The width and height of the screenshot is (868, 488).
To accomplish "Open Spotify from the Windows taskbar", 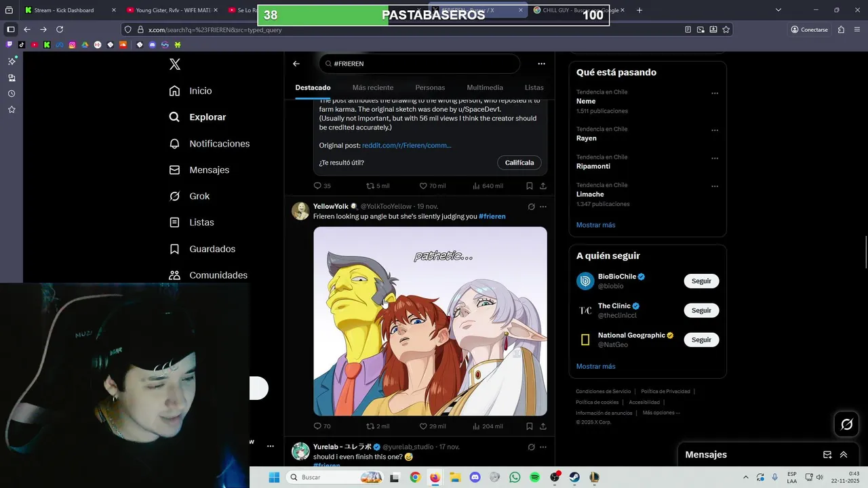I will coord(534,477).
